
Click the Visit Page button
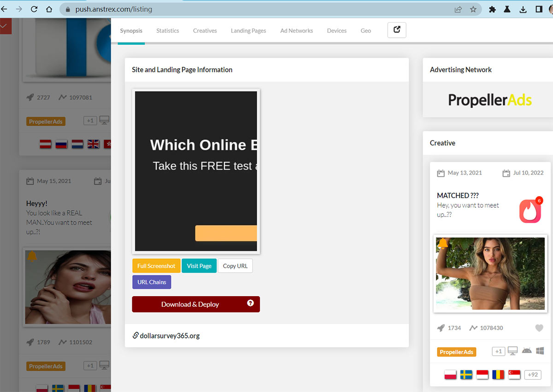(x=199, y=266)
